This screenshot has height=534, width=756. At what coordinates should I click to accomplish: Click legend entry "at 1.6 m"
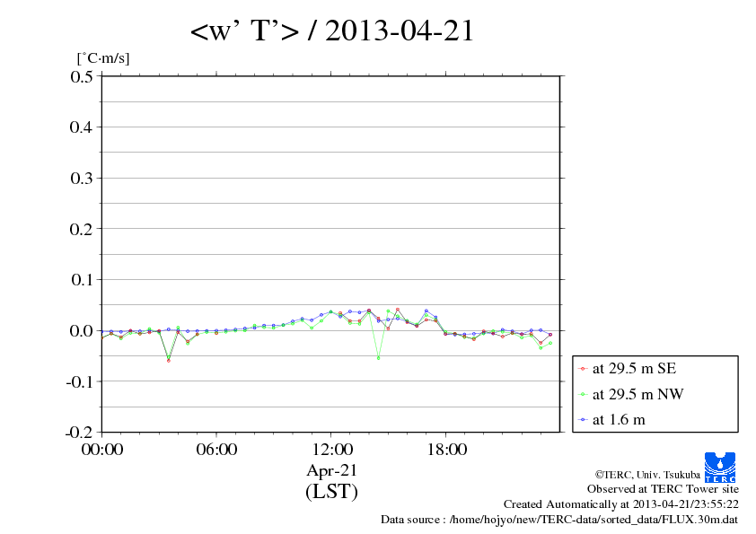point(619,420)
